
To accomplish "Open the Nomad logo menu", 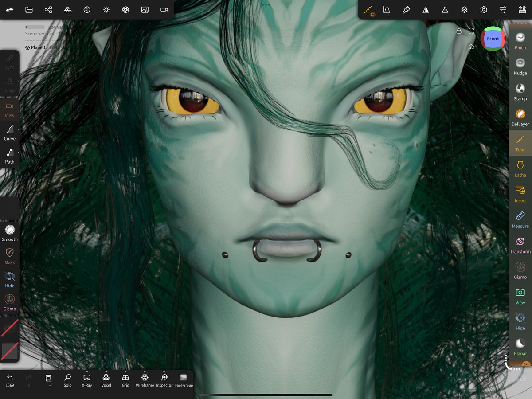I will (x=10, y=9).
